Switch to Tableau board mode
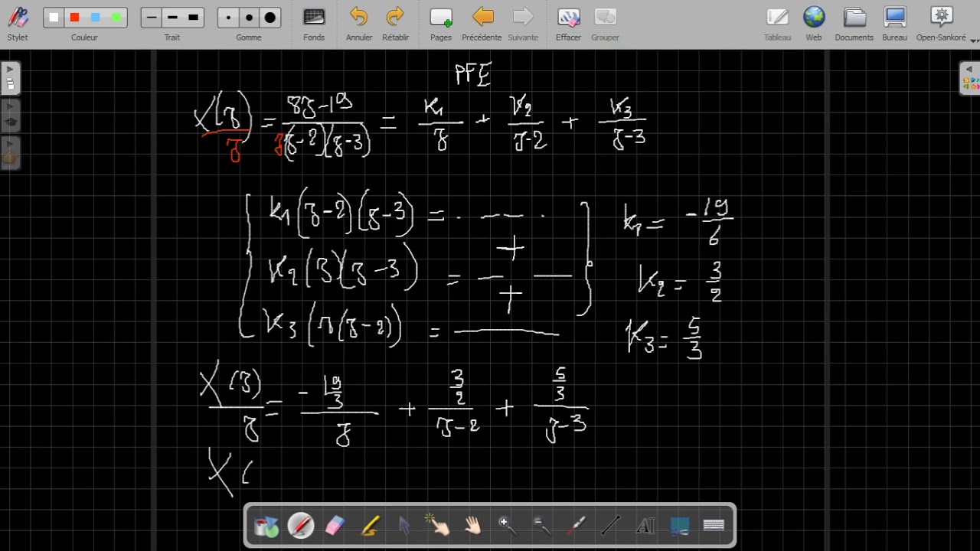This screenshot has height=551, width=980. coord(777,23)
